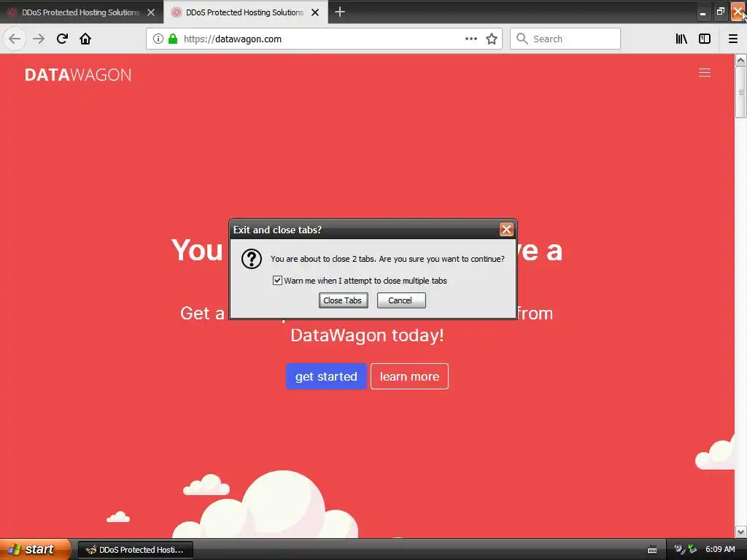The width and height of the screenshot is (747, 560).
Task: Click the learn more button
Action: click(409, 376)
